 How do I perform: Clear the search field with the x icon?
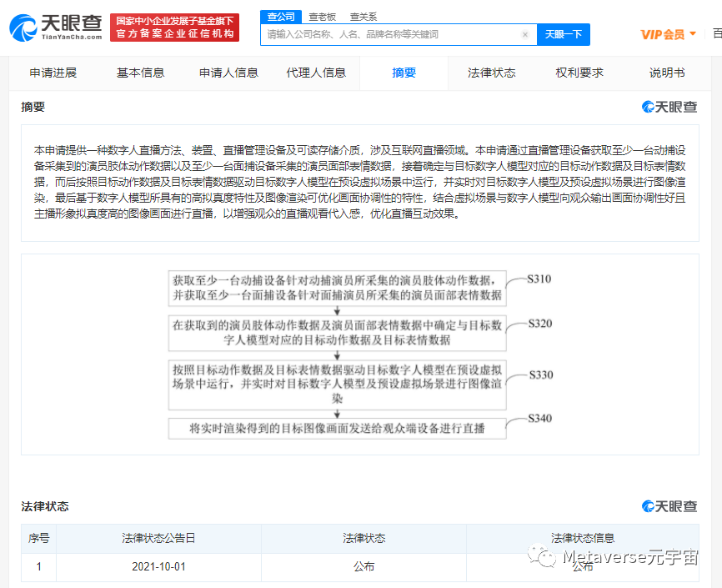pyautogui.click(x=525, y=34)
